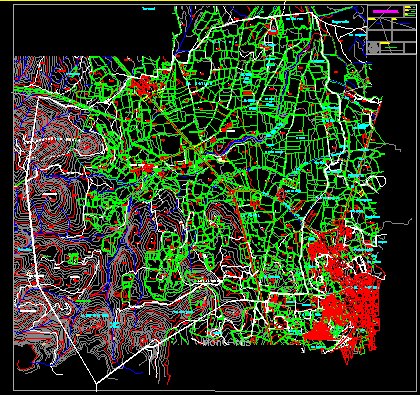Click the magenta title bar in title block
The height and width of the screenshot is (395, 420).
(x=385, y=11)
